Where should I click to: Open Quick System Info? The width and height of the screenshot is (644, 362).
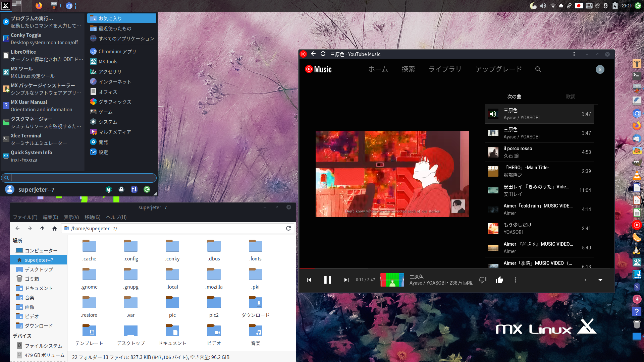(43, 156)
